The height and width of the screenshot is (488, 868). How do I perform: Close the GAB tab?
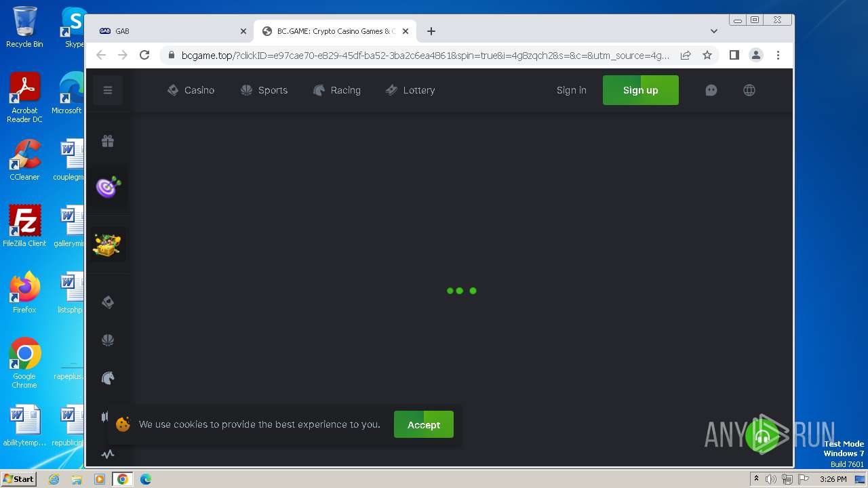coord(243,31)
